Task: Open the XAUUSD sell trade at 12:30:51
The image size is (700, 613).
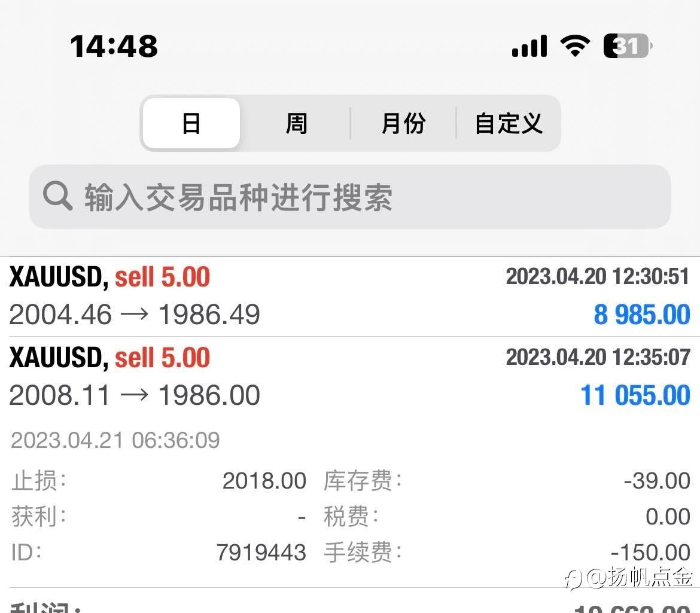Action: click(x=350, y=296)
